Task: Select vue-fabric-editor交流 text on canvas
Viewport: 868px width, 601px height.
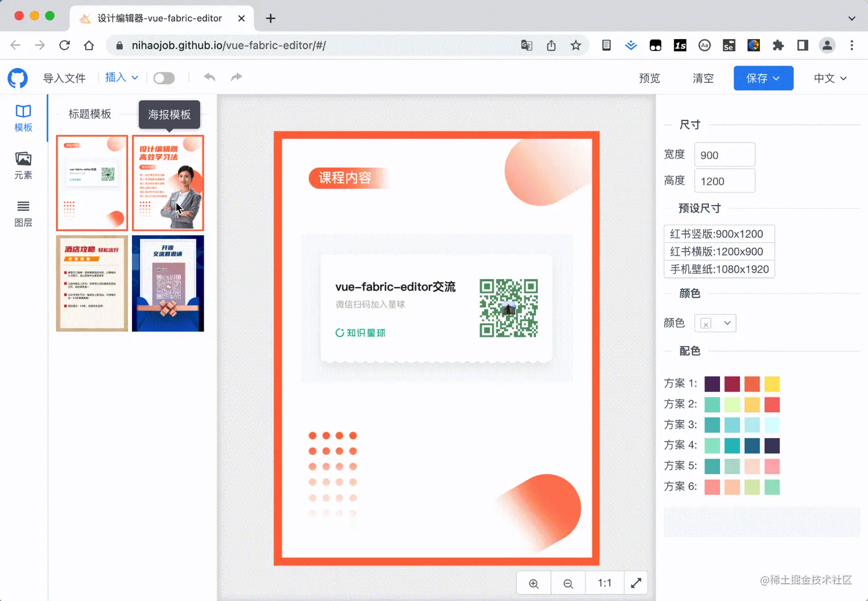Action: pos(396,287)
